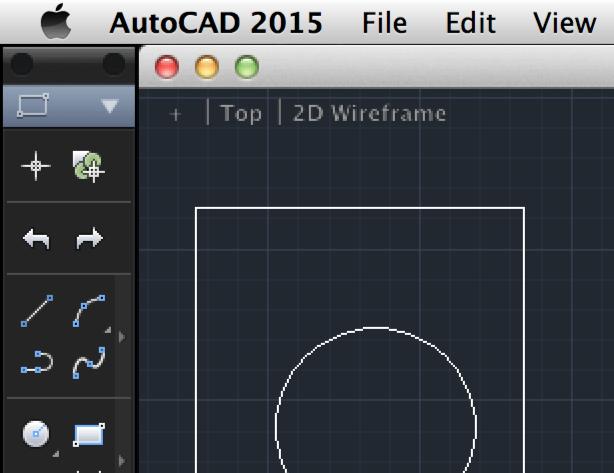Select the crosshair pick point tool
The height and width of the screenshot is (473, 614).
tap(36, 166)
